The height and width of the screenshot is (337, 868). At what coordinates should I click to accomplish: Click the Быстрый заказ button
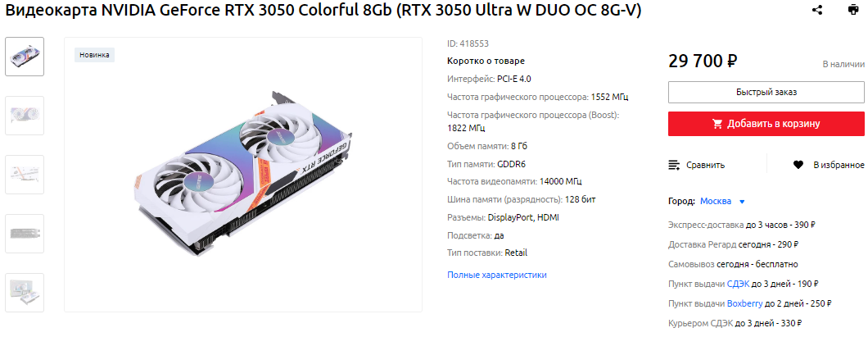pyautogui.click(x=766, y=92)
